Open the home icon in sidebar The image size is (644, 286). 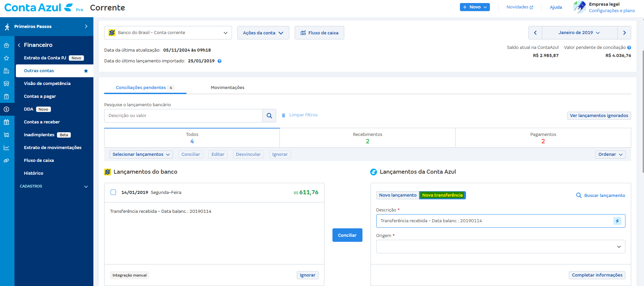(6, 45)
